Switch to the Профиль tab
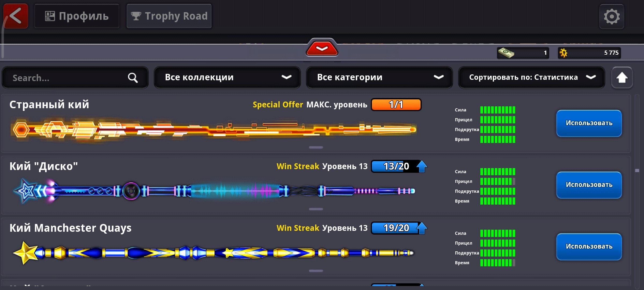Screen dimensions: 644x290 (x=77, y=16)
